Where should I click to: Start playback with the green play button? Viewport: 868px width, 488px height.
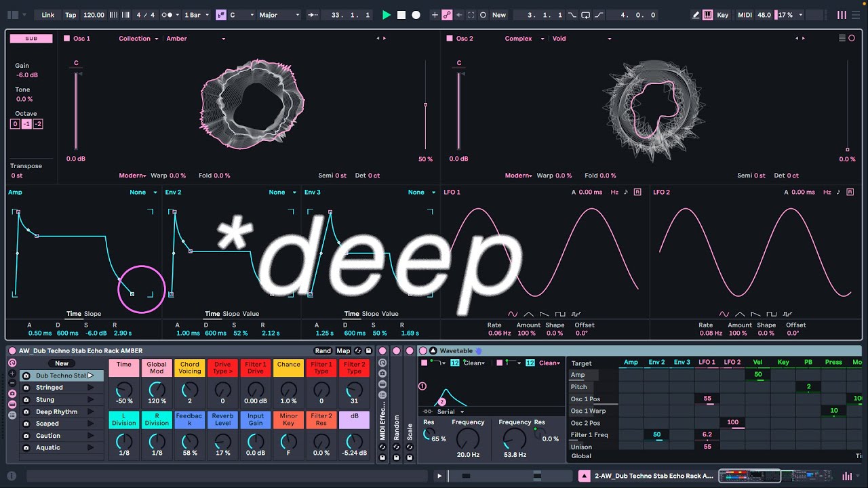click(387, 15)
